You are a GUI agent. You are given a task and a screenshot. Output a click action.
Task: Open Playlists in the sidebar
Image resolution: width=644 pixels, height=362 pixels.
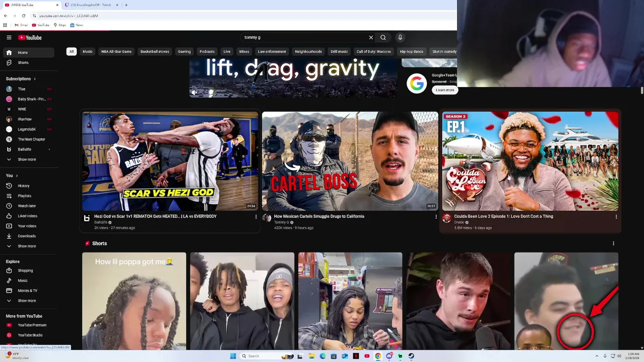28,196
